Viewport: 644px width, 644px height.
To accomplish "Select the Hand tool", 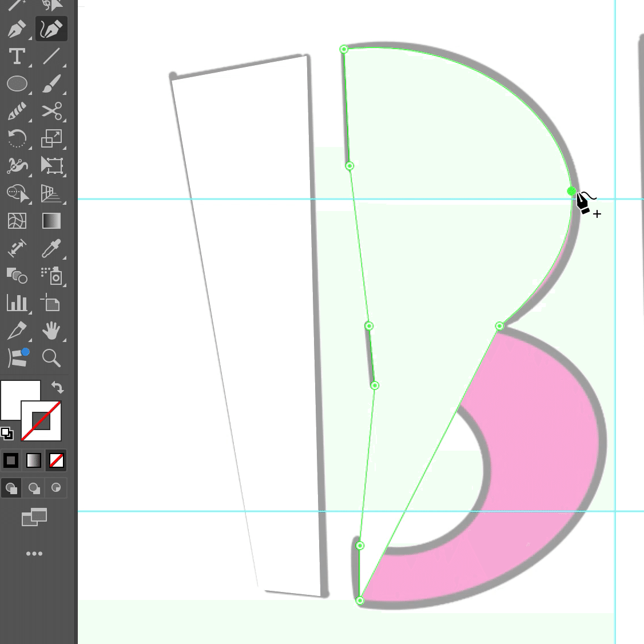I will click(x=51, y=331).
